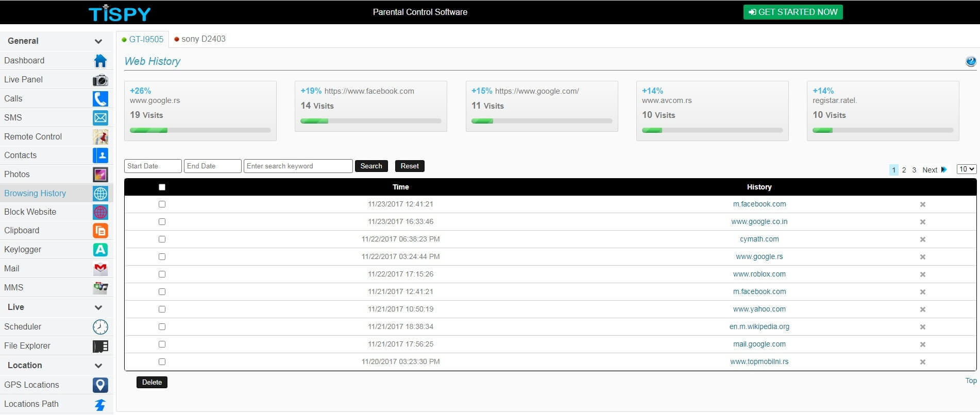Image resolution: width=980 pixels, height=415 pixels.
Task: Click the Calls phone icon
Action: pyautogui.click(x=100, y=99)
